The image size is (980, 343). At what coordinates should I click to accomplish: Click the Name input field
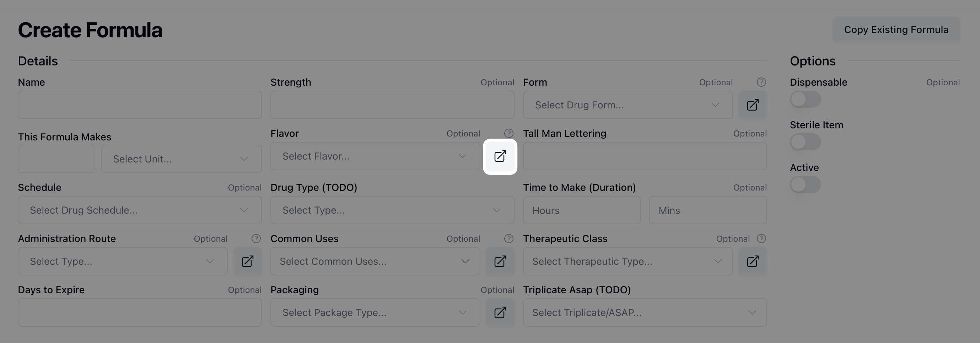139,105
